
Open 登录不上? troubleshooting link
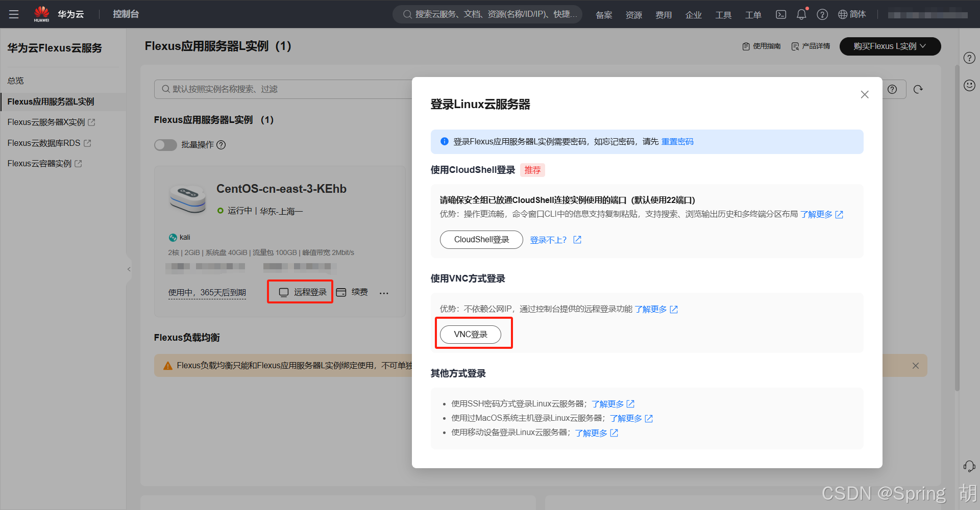555,240
